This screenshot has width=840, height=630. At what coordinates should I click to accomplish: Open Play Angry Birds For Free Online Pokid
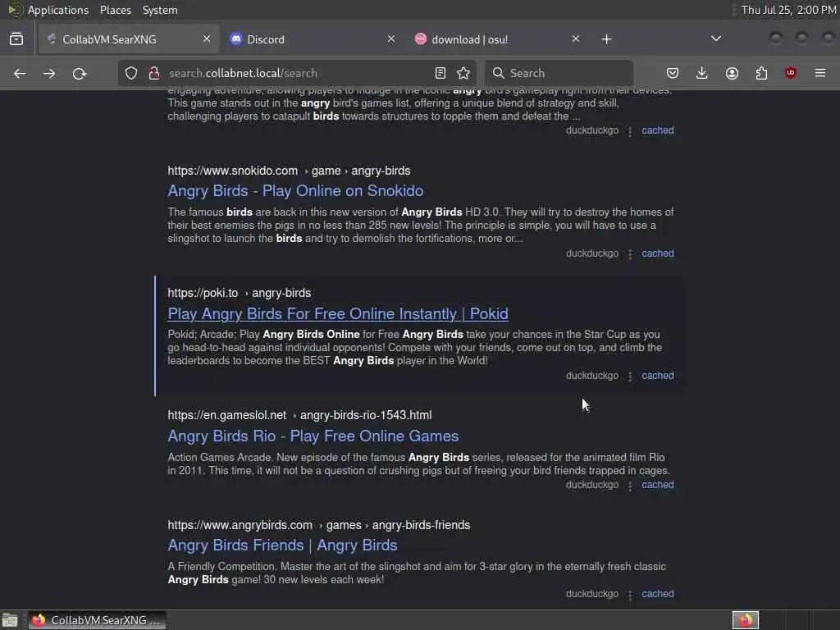click(x=337, y=314)
